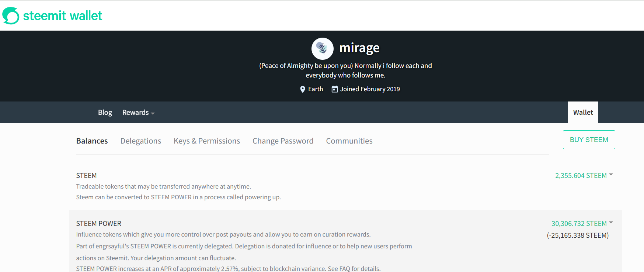Click the Steemit logo icon
Image resolution: width=644 pixels, height=272 pixels.
10,16
